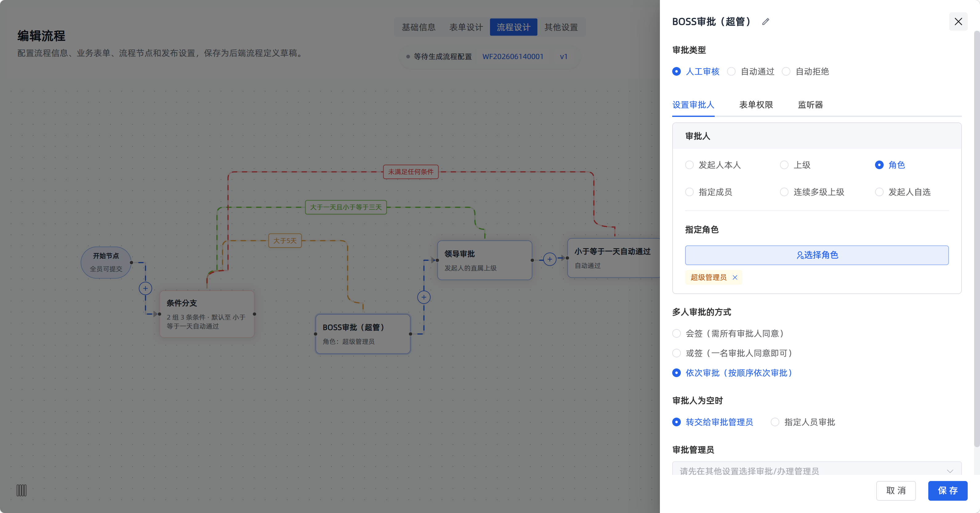Choose 发起人本人 as approver

[x=713, y=165]
